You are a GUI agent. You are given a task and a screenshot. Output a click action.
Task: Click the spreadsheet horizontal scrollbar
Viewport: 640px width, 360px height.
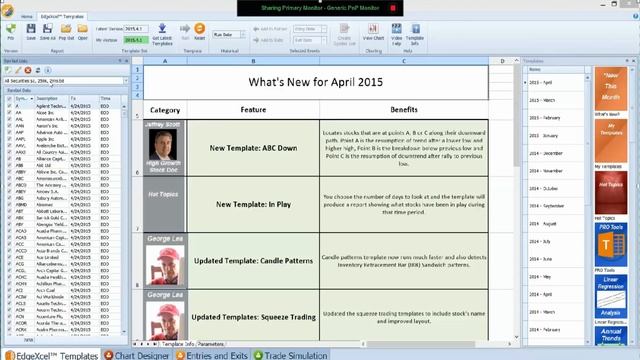[420, 344]
